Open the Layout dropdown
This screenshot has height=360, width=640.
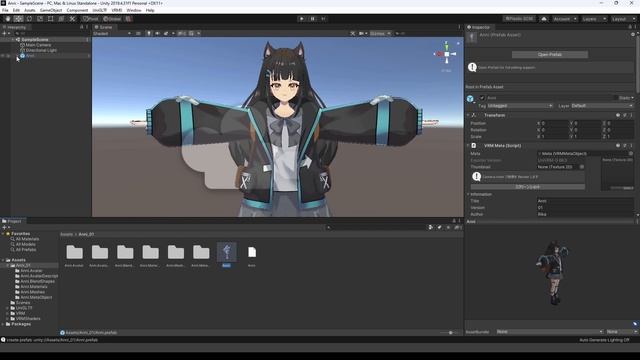[623, 19]
